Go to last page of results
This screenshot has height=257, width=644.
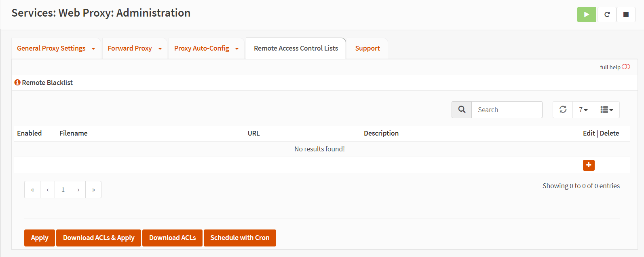[93, 190]
